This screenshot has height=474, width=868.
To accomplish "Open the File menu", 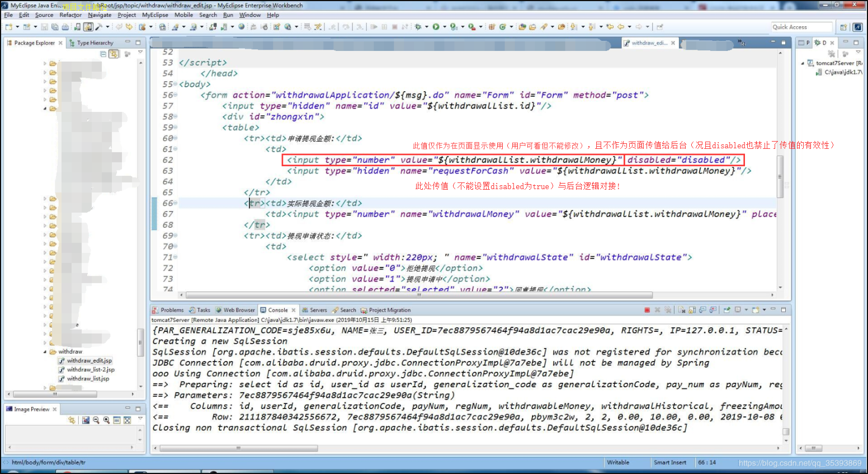I will [x=8, y=15].
